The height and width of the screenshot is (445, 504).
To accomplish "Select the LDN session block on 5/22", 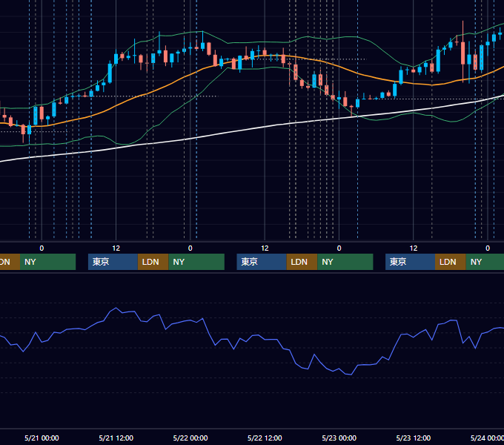I will click(x=302, y=262).
